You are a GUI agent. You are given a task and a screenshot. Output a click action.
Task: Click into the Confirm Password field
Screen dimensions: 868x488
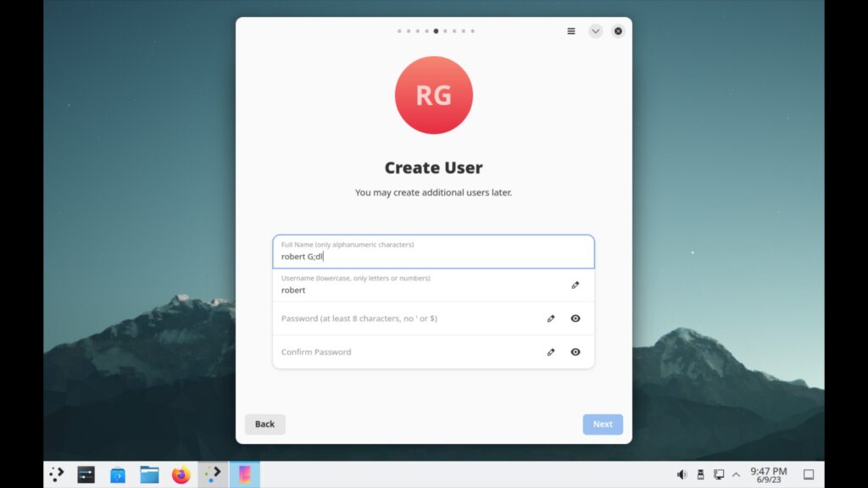433,352
